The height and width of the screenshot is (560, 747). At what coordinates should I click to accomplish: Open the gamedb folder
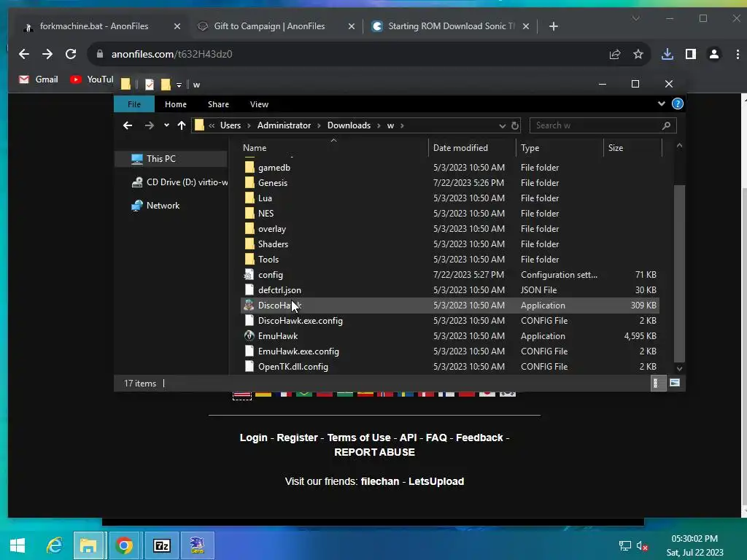[274, 168]
